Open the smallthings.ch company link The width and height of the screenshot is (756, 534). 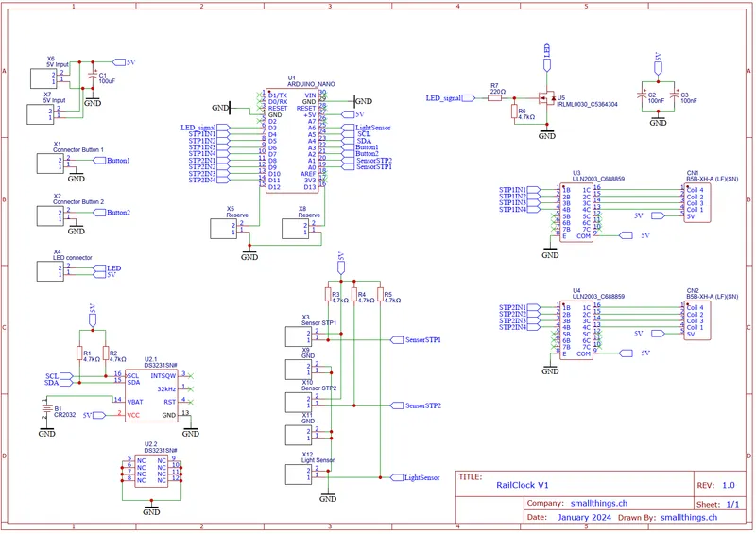click(x=599, y=503)
